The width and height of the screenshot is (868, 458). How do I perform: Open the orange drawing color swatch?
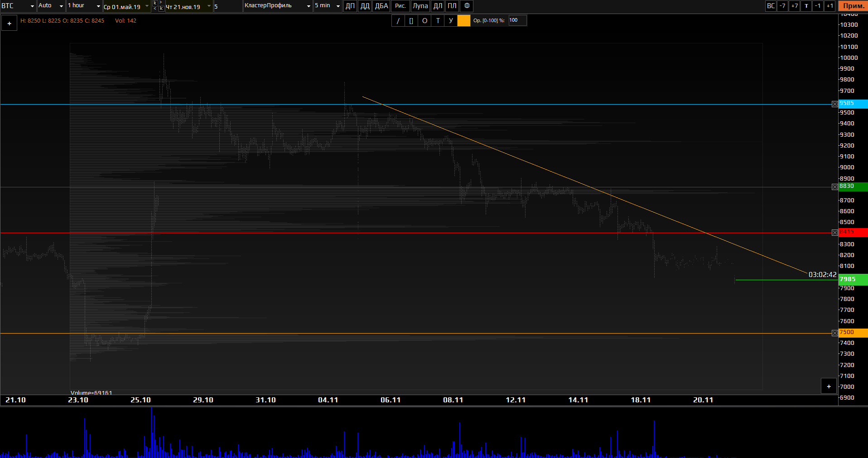(x=464, y=21)
